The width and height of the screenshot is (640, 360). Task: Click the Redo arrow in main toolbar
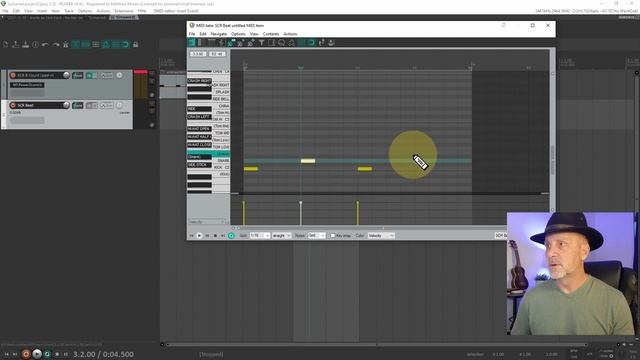(56, 44)
